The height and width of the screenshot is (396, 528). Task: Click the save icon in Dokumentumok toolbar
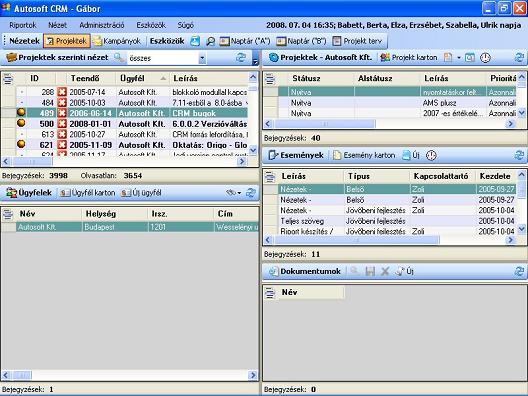point(370,271)
